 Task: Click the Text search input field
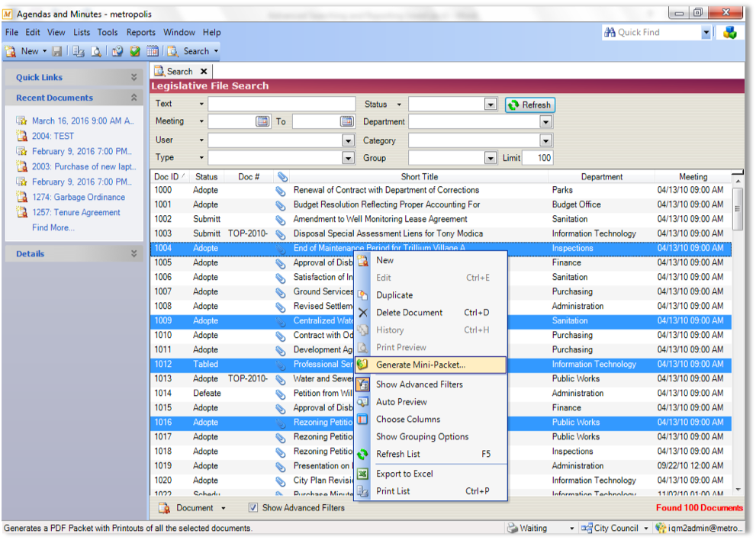point(281,104)
